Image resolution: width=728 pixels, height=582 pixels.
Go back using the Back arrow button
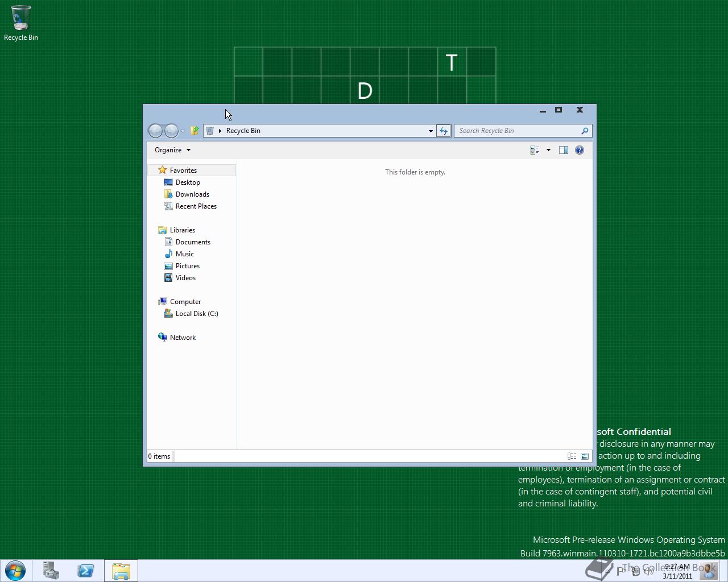(155, 131)
